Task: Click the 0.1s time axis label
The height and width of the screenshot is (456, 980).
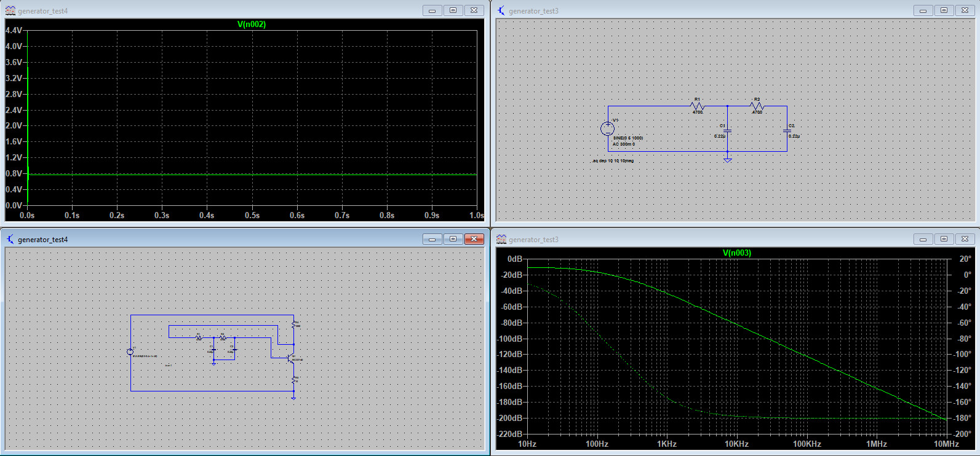Action: pyautogui.click(x=72, y=215)
